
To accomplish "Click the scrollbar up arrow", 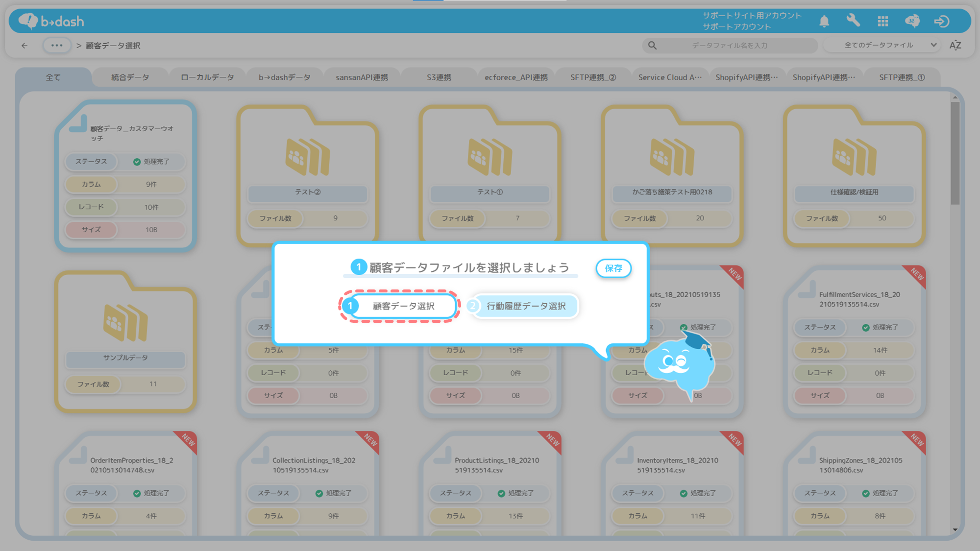I will coord(955,97).
